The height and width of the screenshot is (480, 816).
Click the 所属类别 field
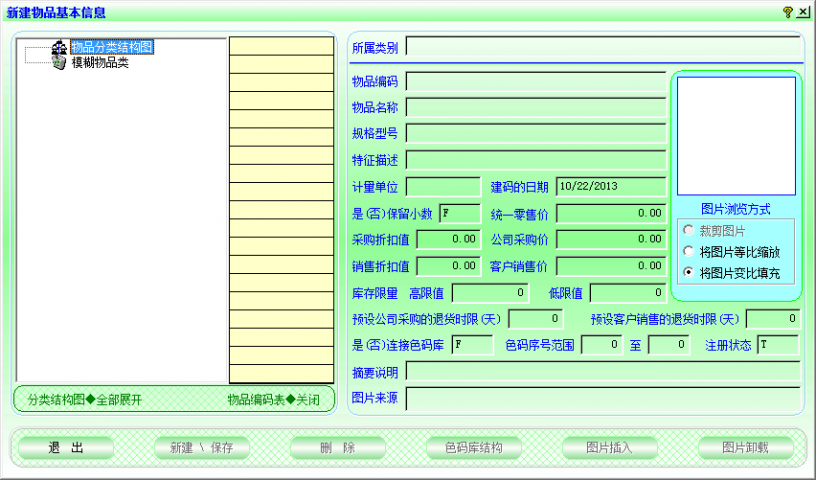(x=603, y=47)
